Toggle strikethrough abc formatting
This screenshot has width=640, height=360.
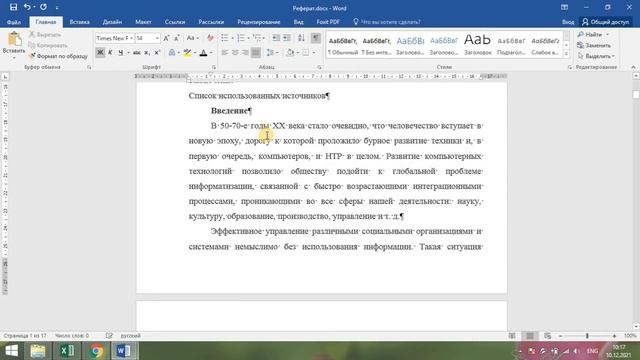click(137, 53)
